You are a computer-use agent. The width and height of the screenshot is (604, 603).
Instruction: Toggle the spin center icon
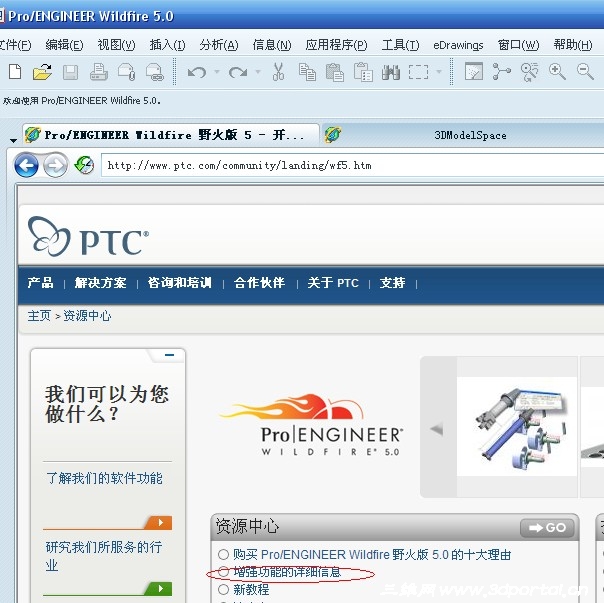(502, 72)
